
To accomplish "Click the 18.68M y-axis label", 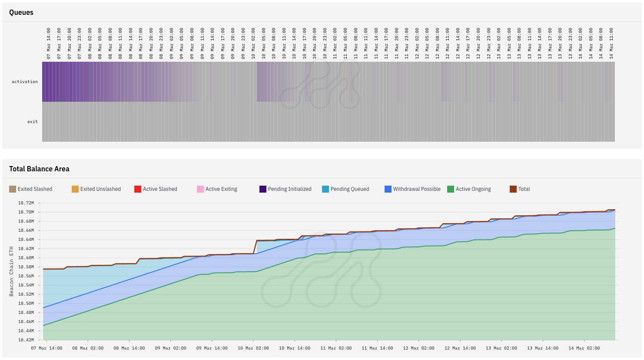I will tap(26, 221).
